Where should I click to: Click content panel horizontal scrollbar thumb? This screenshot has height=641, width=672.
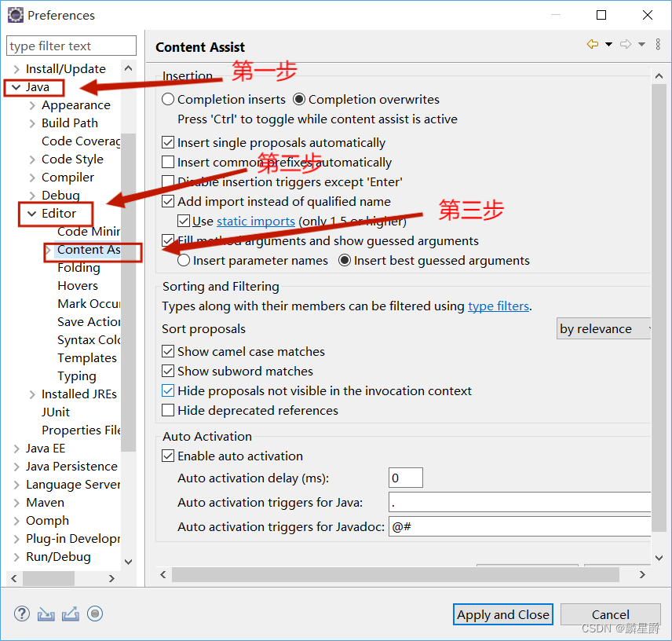click(x=395, y=574)
